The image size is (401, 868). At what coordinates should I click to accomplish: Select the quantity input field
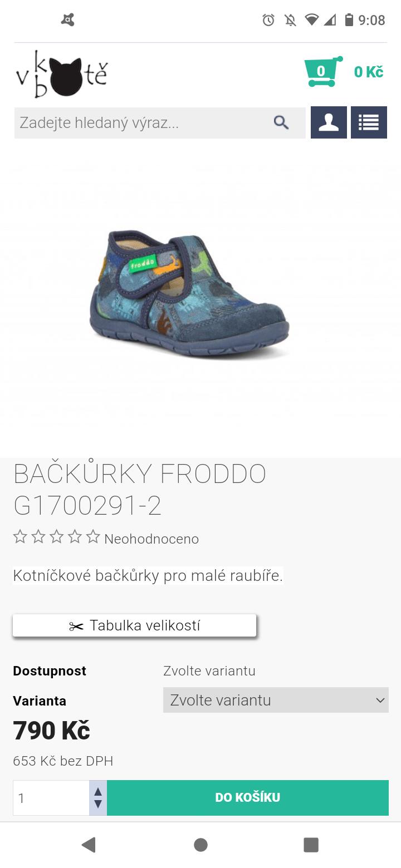tap(51, 798)
